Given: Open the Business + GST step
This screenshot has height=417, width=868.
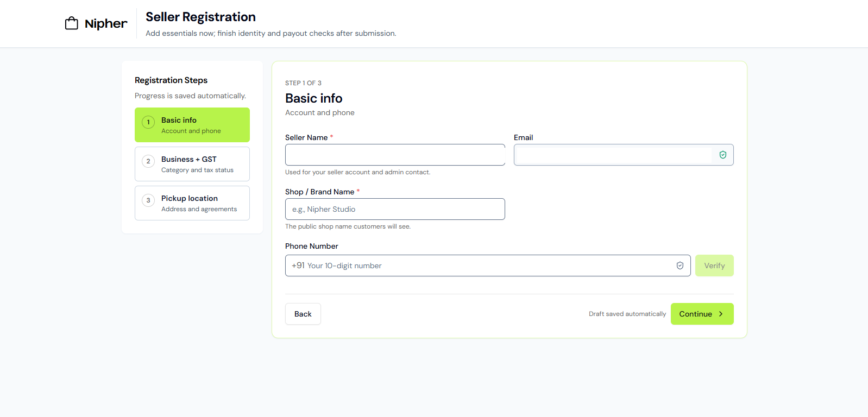Looking at the screenshot, I should 192,164.
